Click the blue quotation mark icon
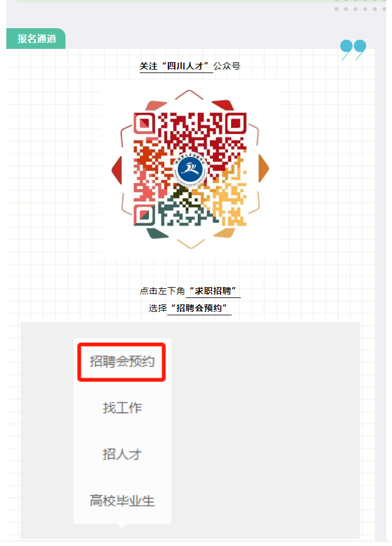 (353, 50)
